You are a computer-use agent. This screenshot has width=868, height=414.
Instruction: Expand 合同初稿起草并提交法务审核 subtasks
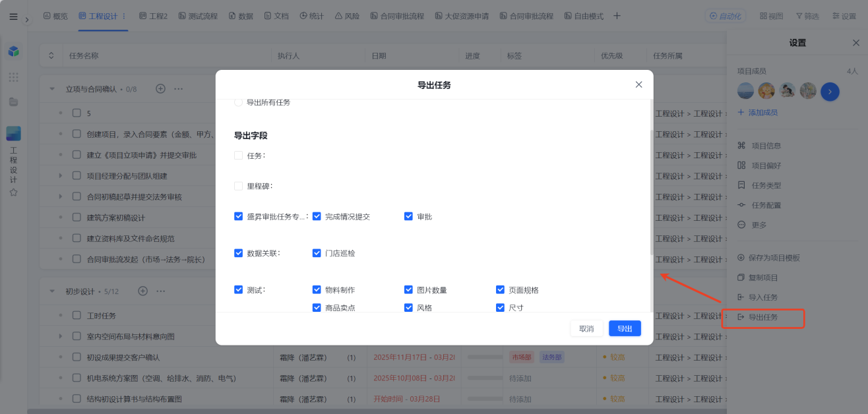coord(60,196)
